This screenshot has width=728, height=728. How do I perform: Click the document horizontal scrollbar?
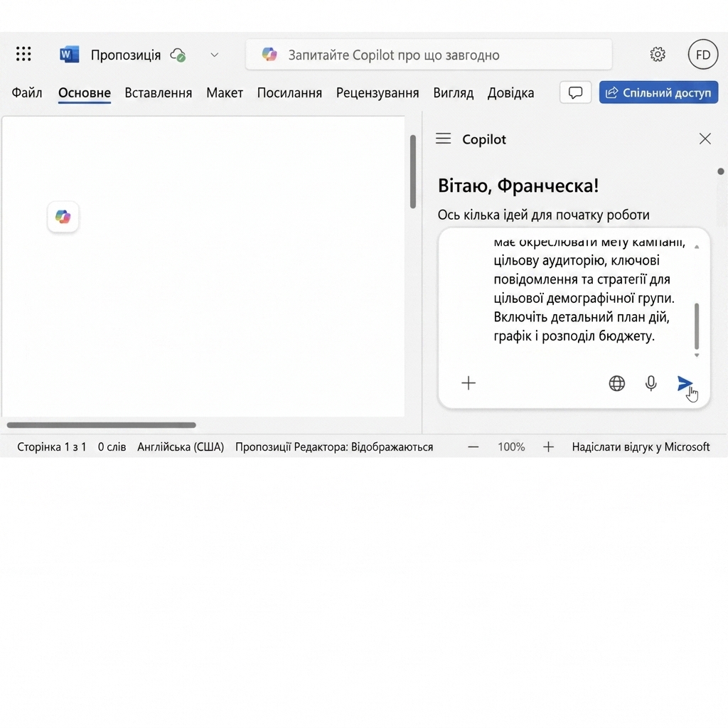tap(101, 425)
